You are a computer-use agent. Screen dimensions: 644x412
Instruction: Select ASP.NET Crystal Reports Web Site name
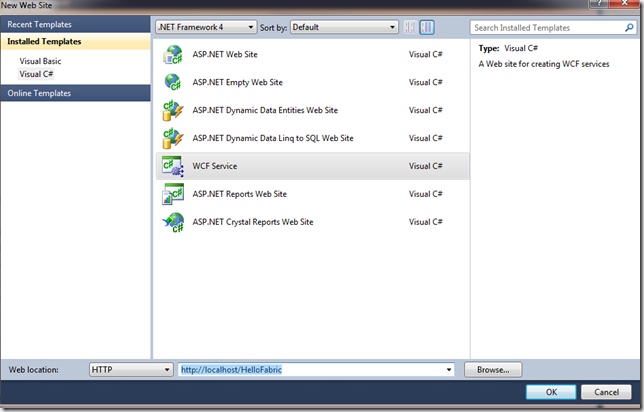(x=253, y=222)
